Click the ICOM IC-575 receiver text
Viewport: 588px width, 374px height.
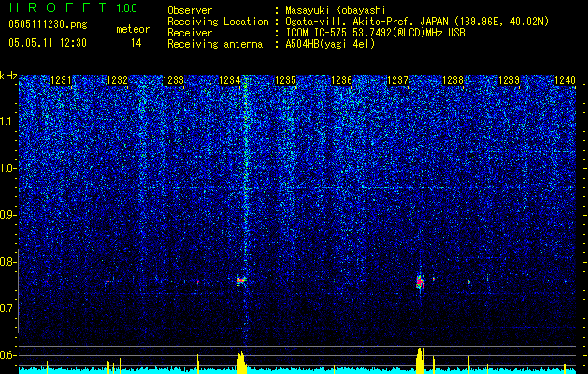click(375, 33)
